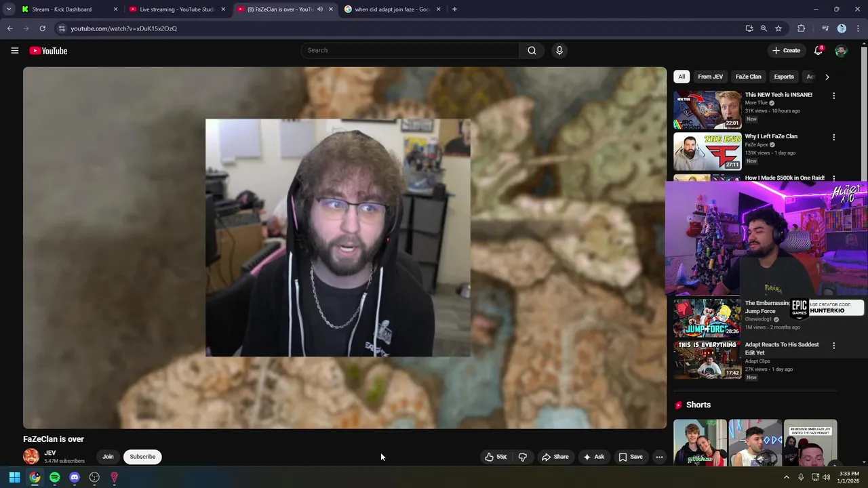Click the '5.47M subscribers' text
Screen dimensions: 868x488
point(64,461)
